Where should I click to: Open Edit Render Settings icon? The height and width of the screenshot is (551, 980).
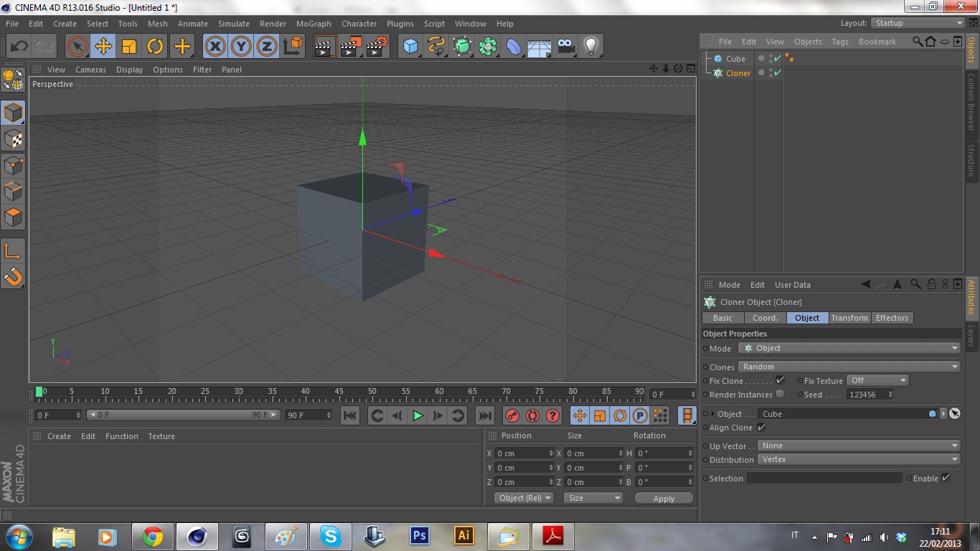tap(377, 47)
